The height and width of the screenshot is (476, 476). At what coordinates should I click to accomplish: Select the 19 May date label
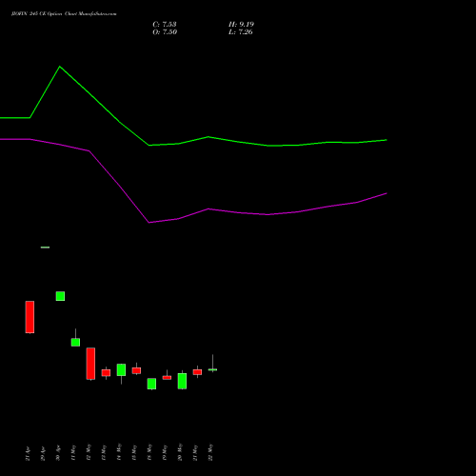[165, 452]
